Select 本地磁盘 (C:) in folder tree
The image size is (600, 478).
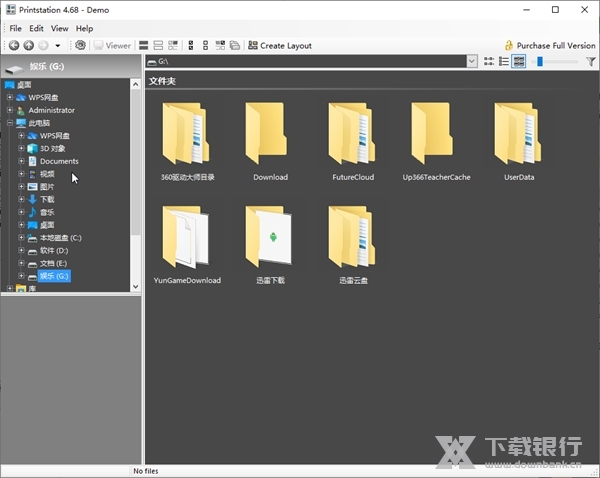[60, 238]
